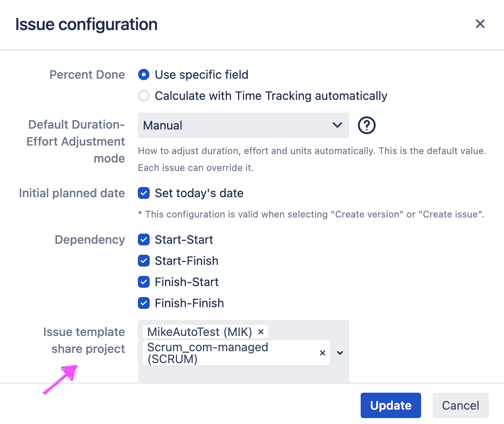
Task: Uncheck Set today's date checkbox
Action: [144, 193]
